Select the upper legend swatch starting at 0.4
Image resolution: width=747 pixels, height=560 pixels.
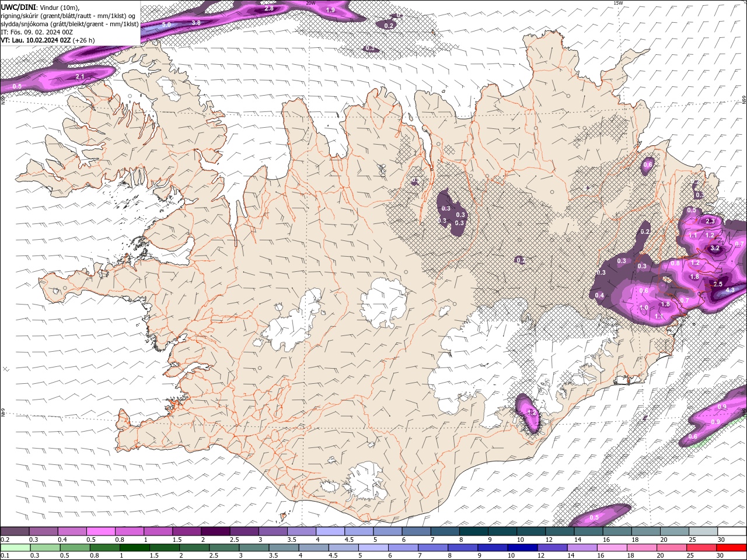pyautogui.click(x=72, y=531)
